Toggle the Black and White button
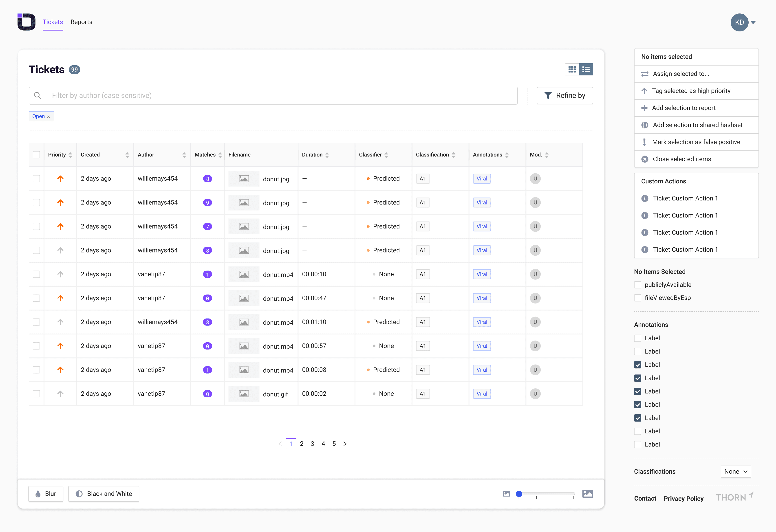Screen dimensions: 776x532 (104, 494)
